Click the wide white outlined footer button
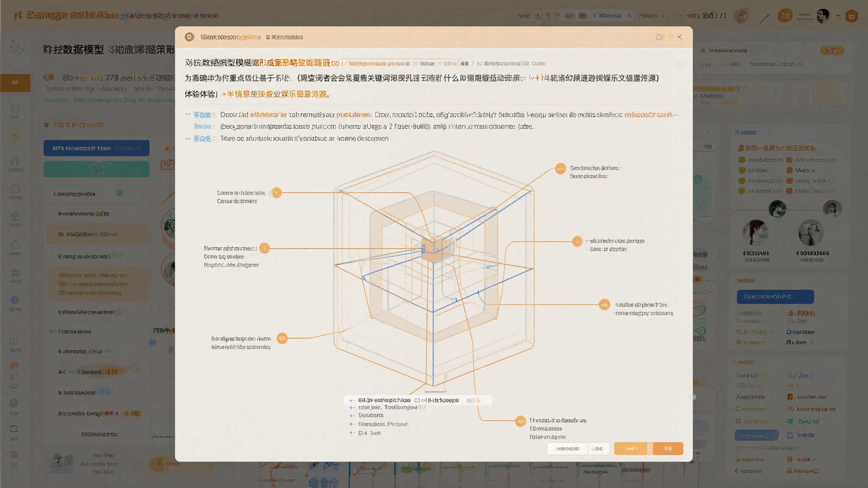This screenshot has height=488, width=868. pyautogui.click(x=567, y=448)
